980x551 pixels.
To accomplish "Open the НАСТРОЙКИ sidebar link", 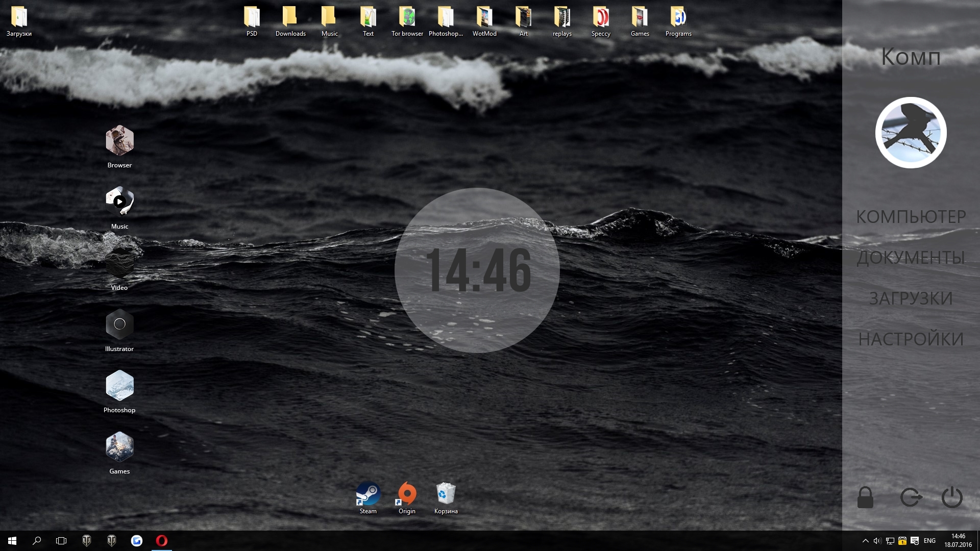I will coord(911,339).
